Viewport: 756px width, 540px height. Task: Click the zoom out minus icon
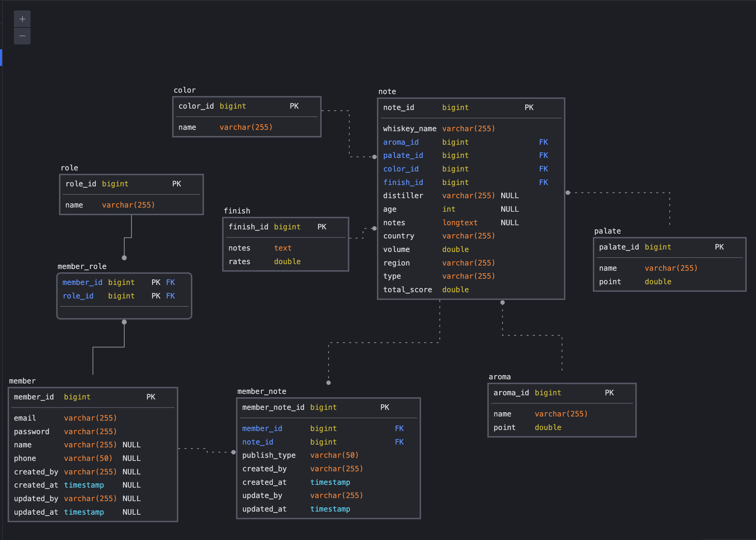click(22, 36)
